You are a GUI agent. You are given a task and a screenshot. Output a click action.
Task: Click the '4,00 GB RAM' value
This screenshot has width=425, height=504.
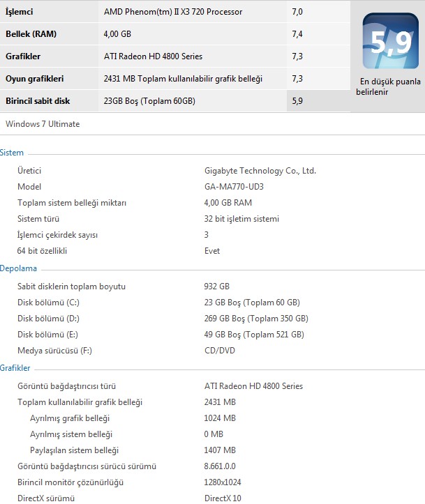click(228, 202)
